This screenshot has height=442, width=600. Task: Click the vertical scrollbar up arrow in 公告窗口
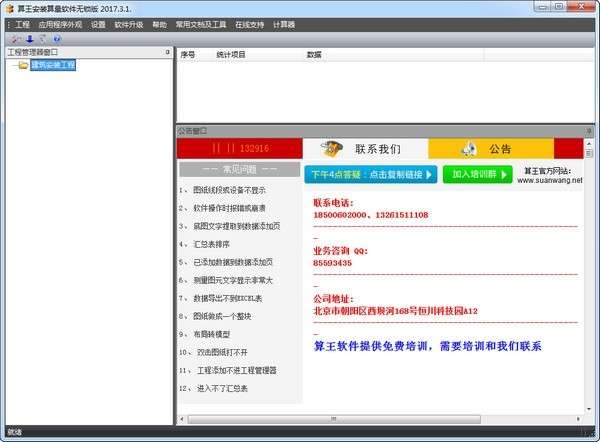coord(589,144)
